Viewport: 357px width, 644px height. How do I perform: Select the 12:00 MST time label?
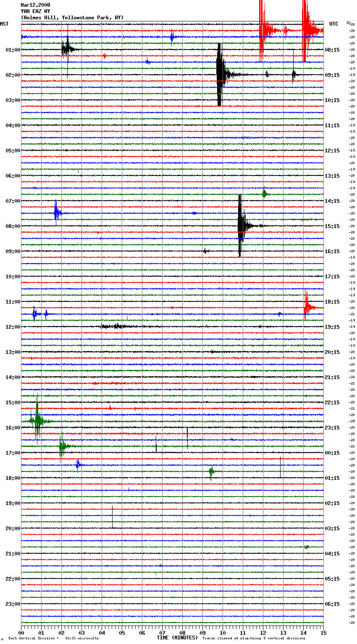point(13,327)
